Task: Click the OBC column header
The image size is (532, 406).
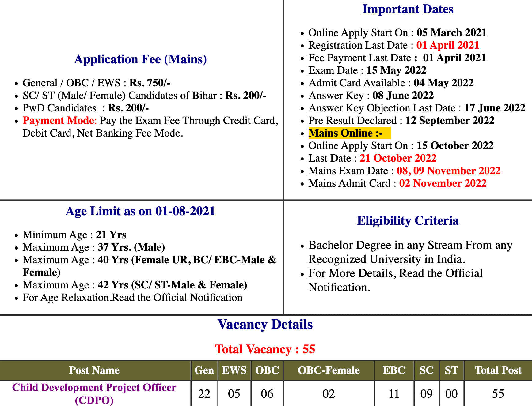Action: click(267, 370)
